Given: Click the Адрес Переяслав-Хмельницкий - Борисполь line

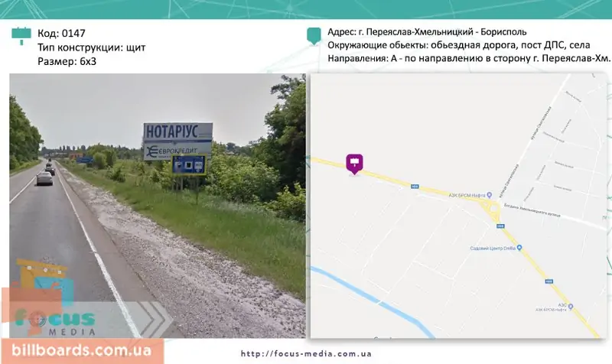Looking at the screenshot, I should 427,32.
